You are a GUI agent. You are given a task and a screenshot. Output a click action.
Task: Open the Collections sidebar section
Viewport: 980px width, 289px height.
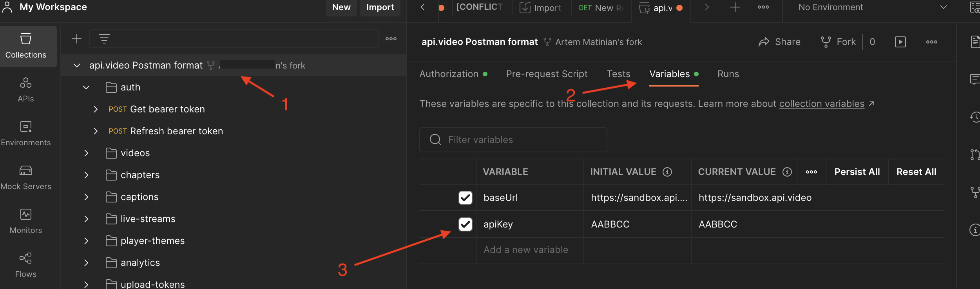[x=26, y=46]
